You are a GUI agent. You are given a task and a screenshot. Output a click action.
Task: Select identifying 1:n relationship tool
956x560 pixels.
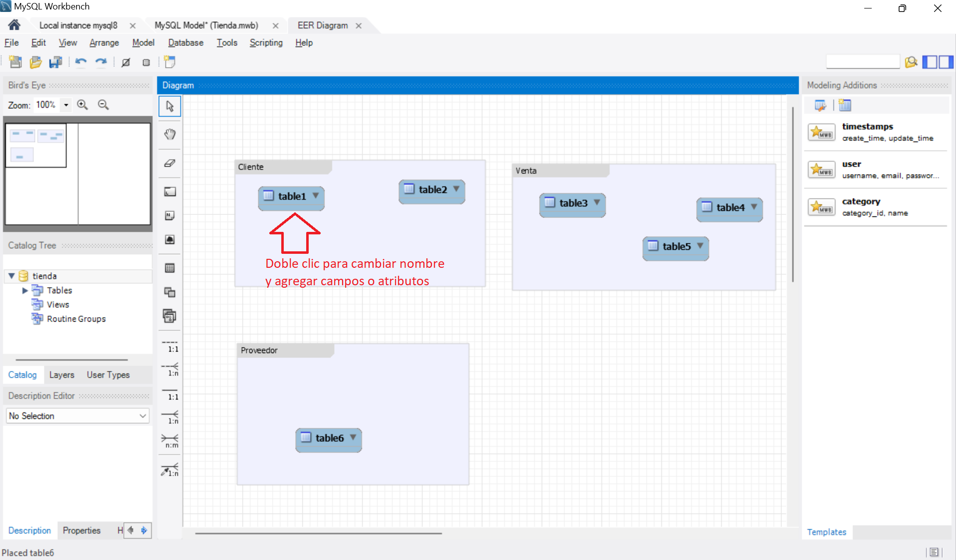[170, 417]
